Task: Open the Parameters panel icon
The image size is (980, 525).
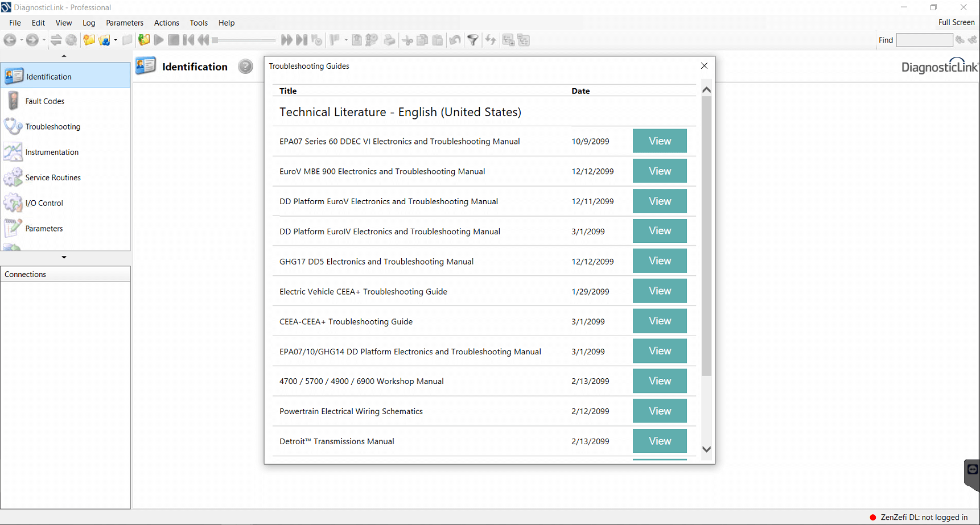Action: pyautogui.click(x=13, y=228)
